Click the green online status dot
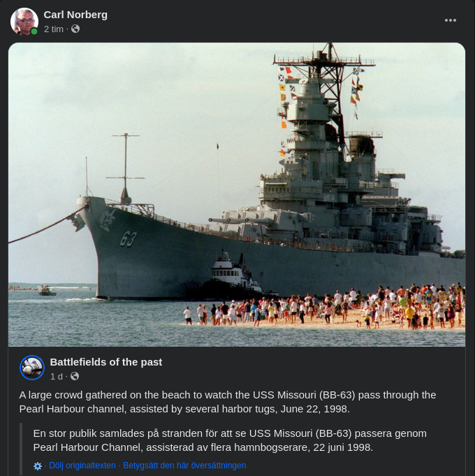This screenshot has width=475, height=476. click(x=34, y=31)
